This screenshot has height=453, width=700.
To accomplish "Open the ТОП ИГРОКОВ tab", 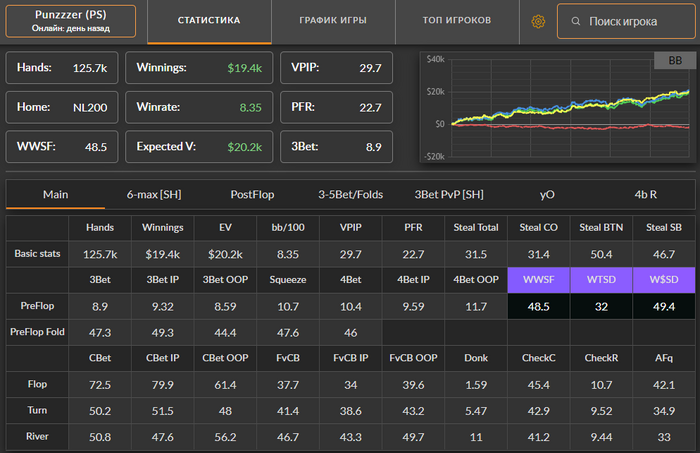I will coord(457,21).
